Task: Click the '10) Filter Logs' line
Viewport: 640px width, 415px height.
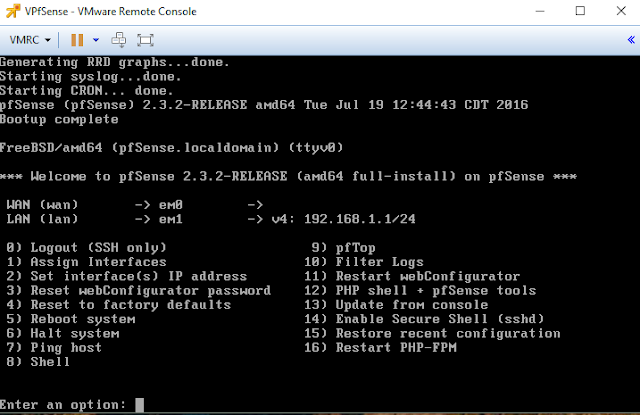Action: pyautogui.click(x=364, y=262)
